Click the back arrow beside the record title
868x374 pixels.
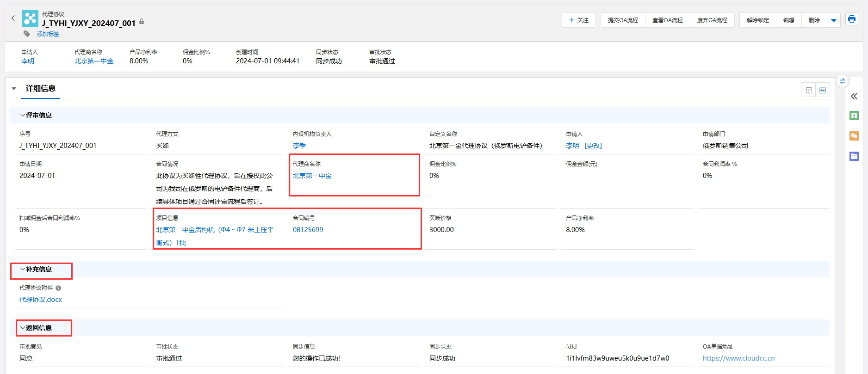(13, 18)
